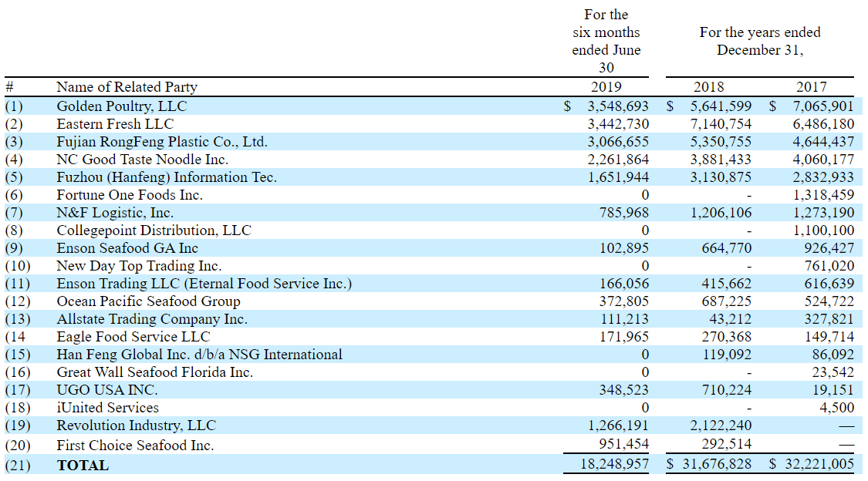
Task: Click Fortune One Foods 2017 value 1,318,459
Action: pyautogui.click(x=823, y=194)
